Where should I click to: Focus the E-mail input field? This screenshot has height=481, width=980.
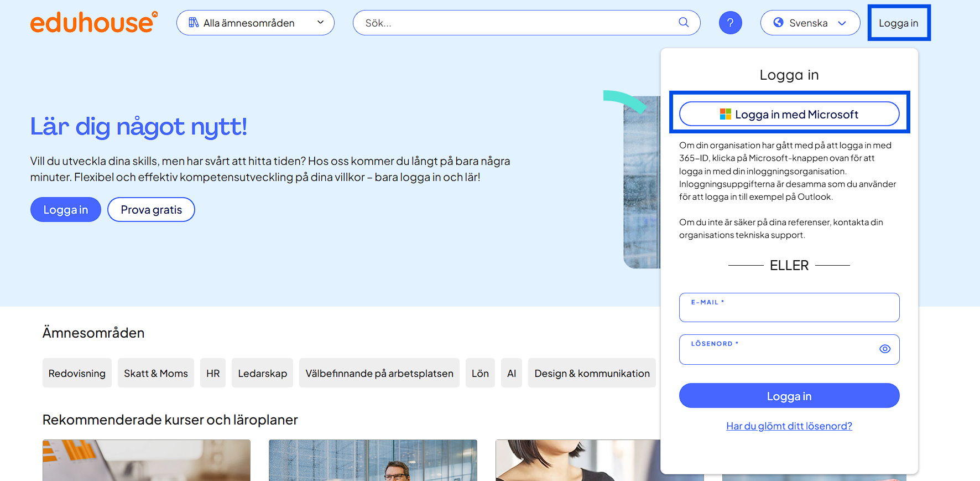[789, 307]
